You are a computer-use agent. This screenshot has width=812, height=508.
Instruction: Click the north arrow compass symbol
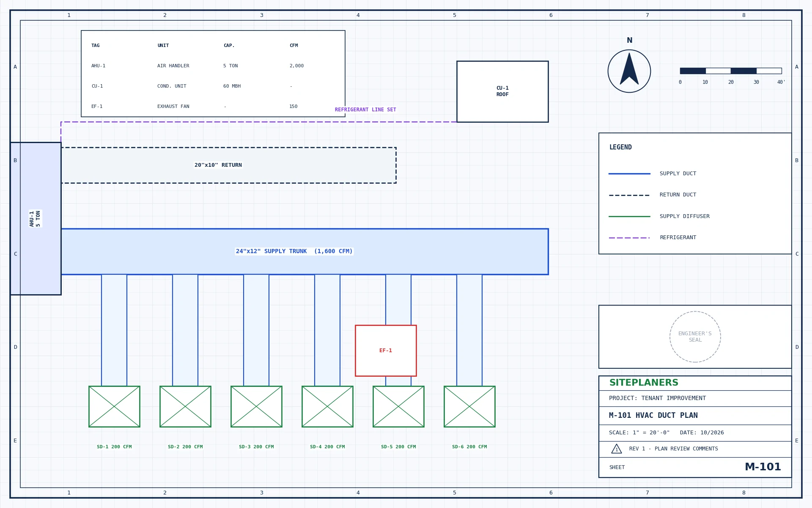pos(629,71)
